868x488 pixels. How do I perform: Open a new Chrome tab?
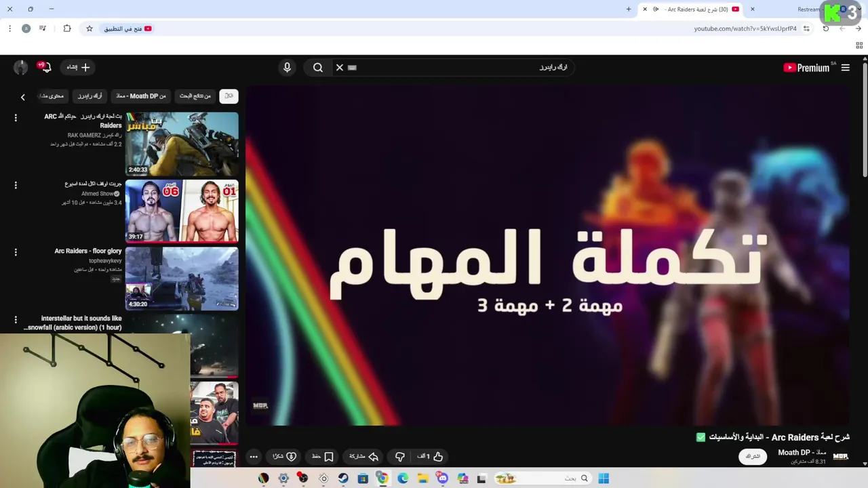click(x=629, y=9)
